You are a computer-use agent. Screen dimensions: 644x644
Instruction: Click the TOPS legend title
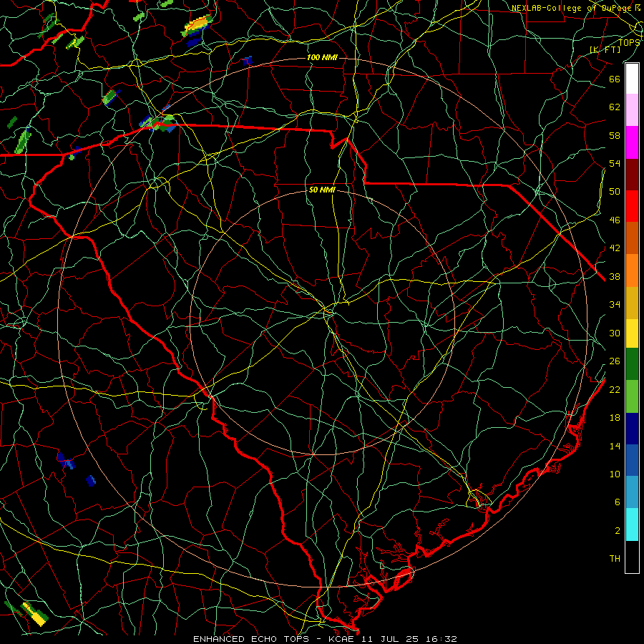click(x=629, y=43)
